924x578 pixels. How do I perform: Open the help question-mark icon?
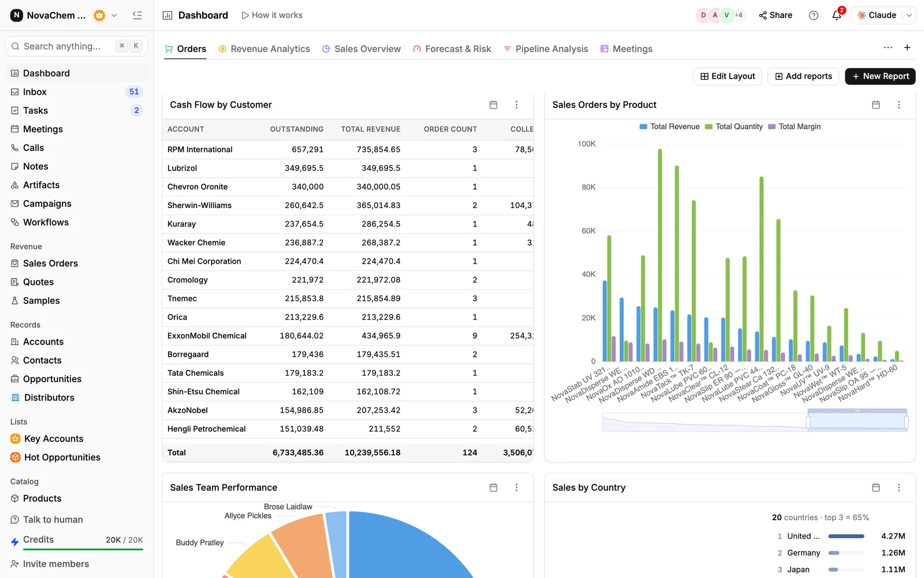(813, 15)
